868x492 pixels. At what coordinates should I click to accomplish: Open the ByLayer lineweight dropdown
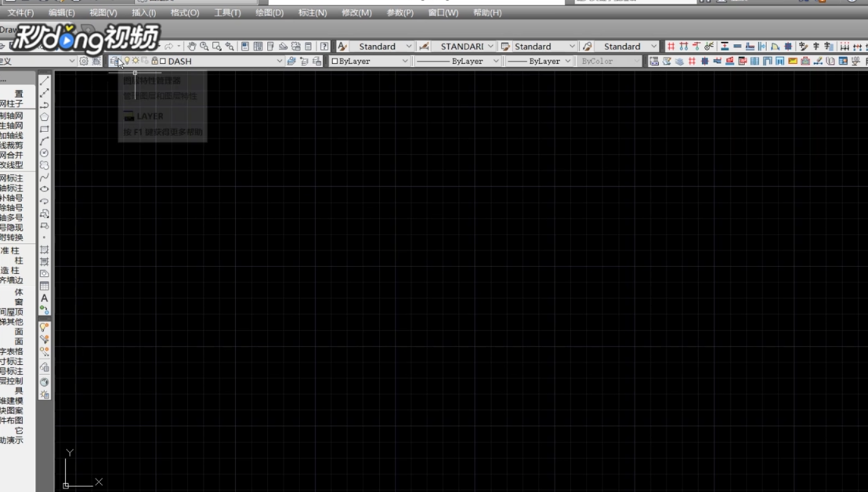(x=568, y=61)
